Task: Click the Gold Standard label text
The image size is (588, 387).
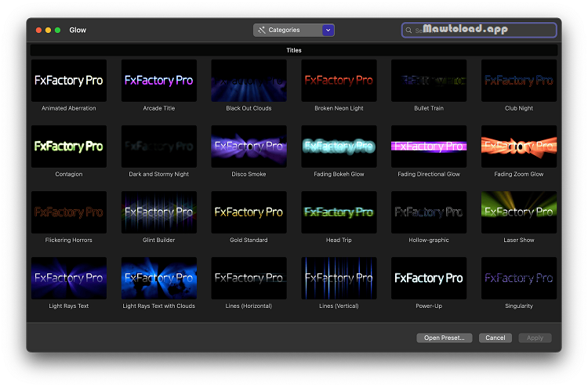Action: (x=249, y=241)
